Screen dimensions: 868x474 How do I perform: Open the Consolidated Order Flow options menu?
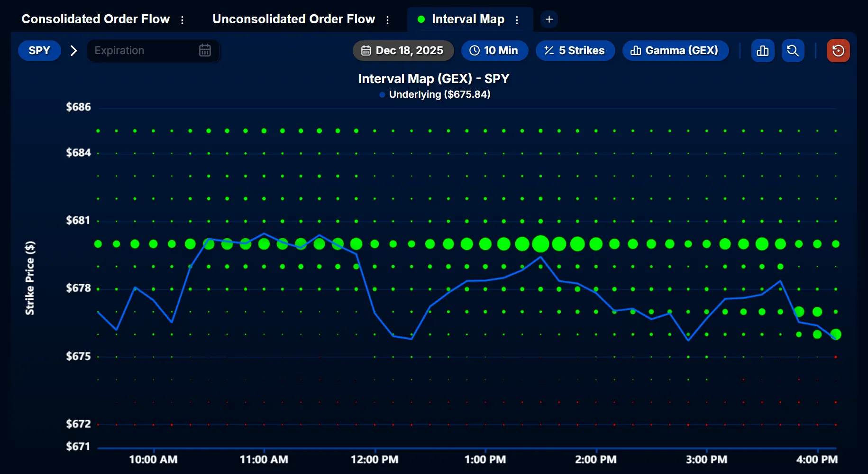click(183, 20)
